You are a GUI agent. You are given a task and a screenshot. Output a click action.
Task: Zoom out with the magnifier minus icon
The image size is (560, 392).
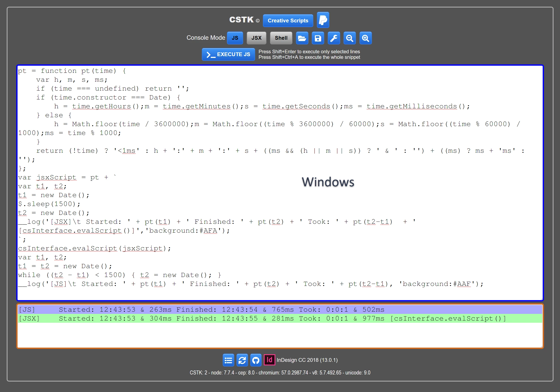pos(350,38)
